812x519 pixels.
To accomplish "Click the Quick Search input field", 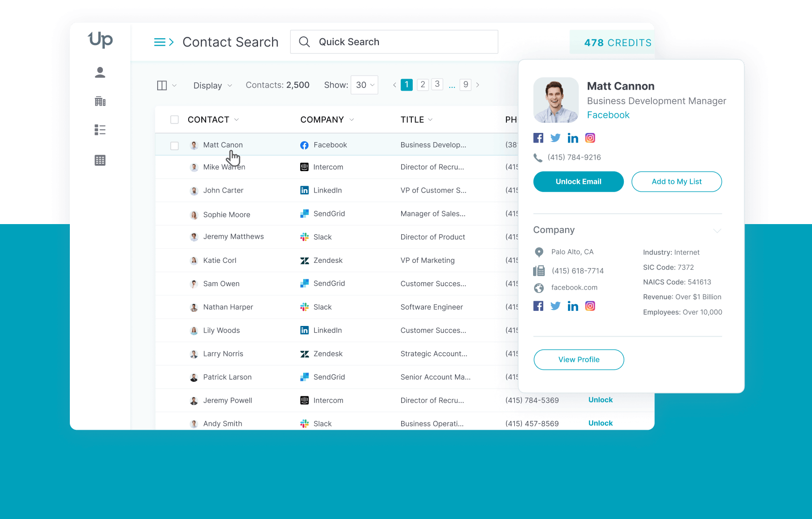I will pos(403,42).
